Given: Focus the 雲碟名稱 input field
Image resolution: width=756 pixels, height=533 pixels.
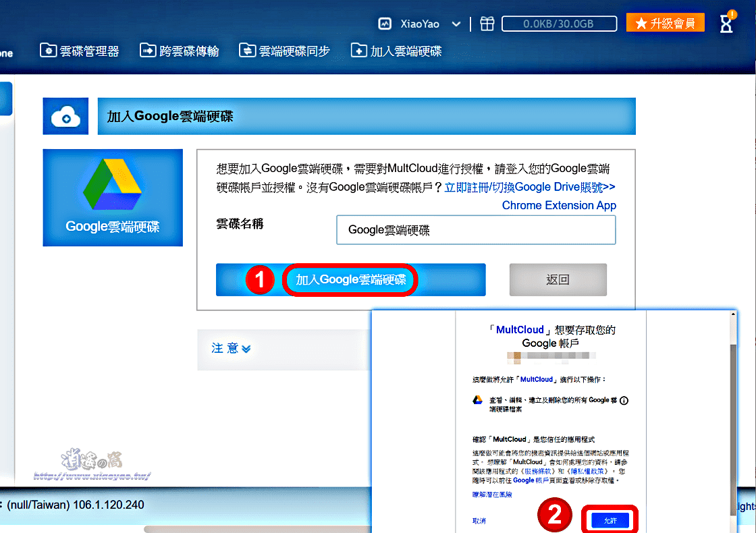Looking at the screenshot, I should (x=476, y=230).
